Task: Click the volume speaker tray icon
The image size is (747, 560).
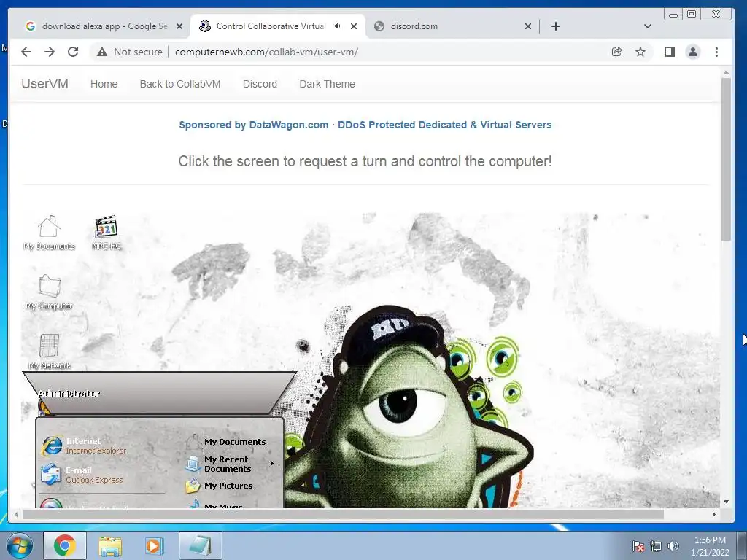Action: [673, 546]
